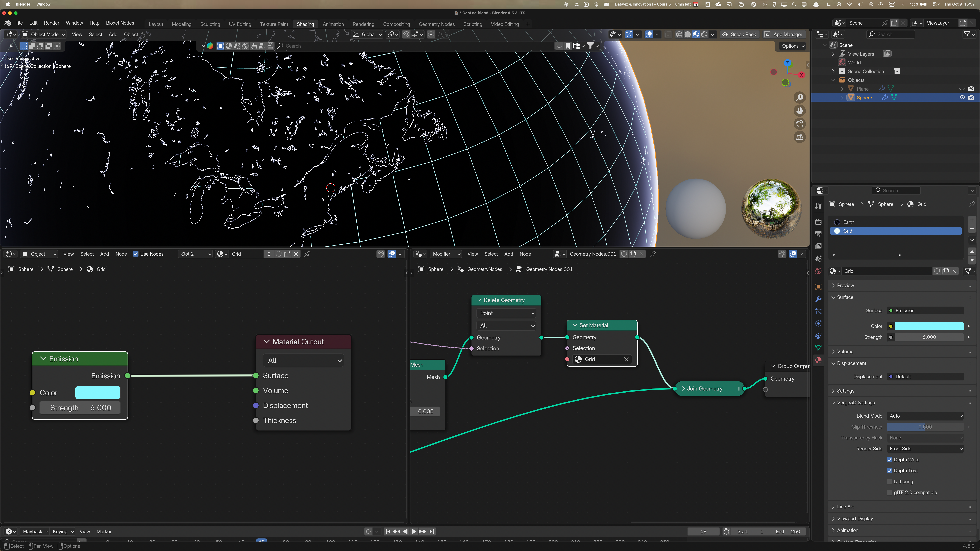Click the Sneak Peek button
Image resolution: width=980 pixels, height=551 pixels.
click(x=739, y=35)
